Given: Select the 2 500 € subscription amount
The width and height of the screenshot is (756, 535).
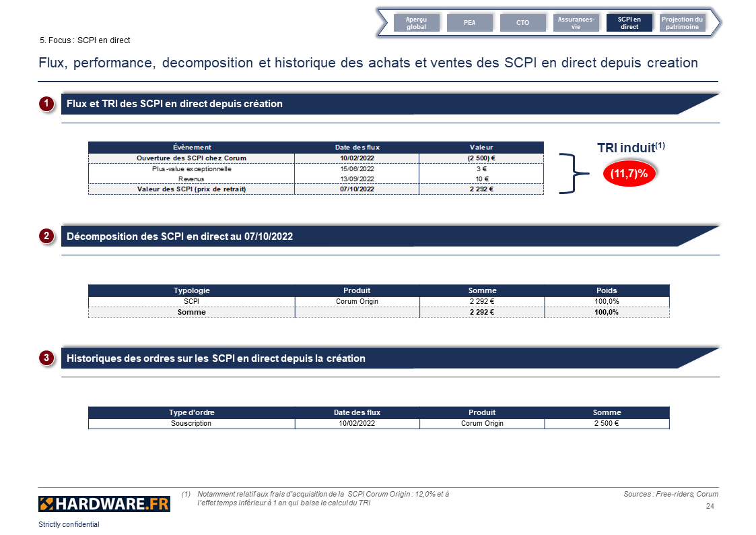Looking at the screenshot, I should (x=607, y=424).
